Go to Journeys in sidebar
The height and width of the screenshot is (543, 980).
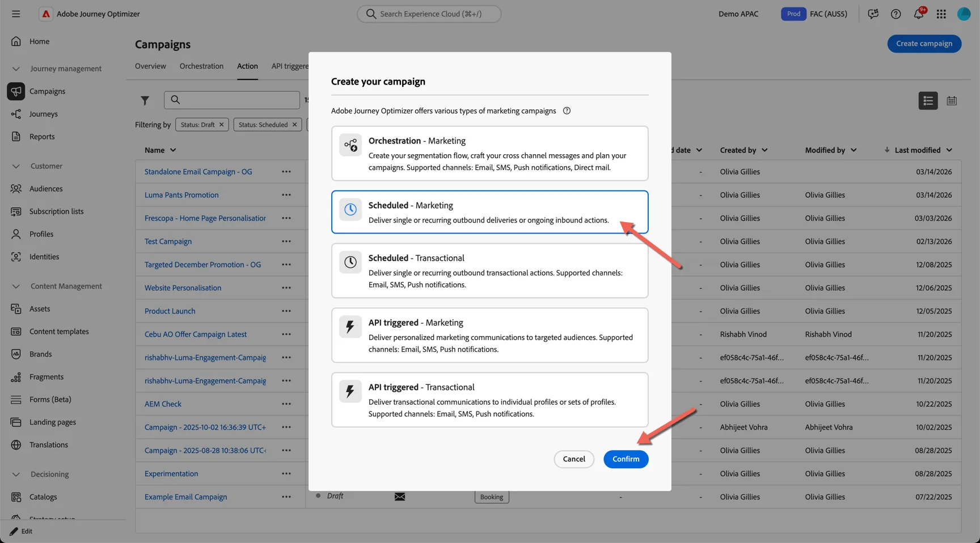pyautogui.click(x=43, y=114)
